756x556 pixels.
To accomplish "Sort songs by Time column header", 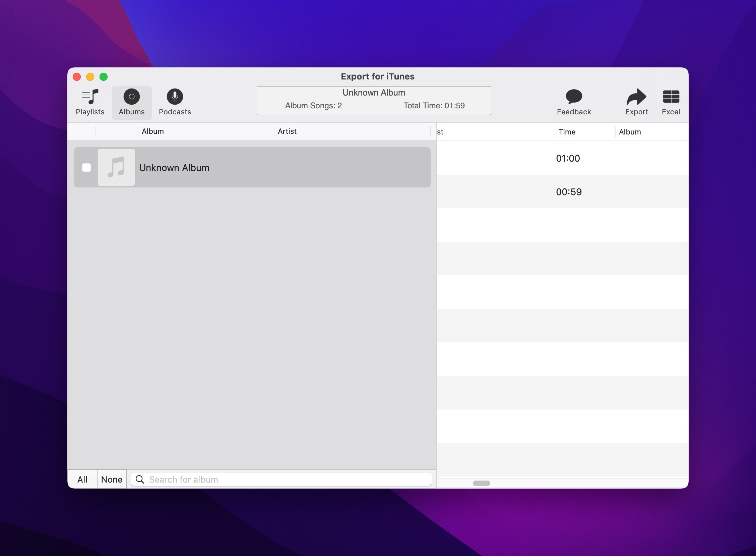I will 567,132.
